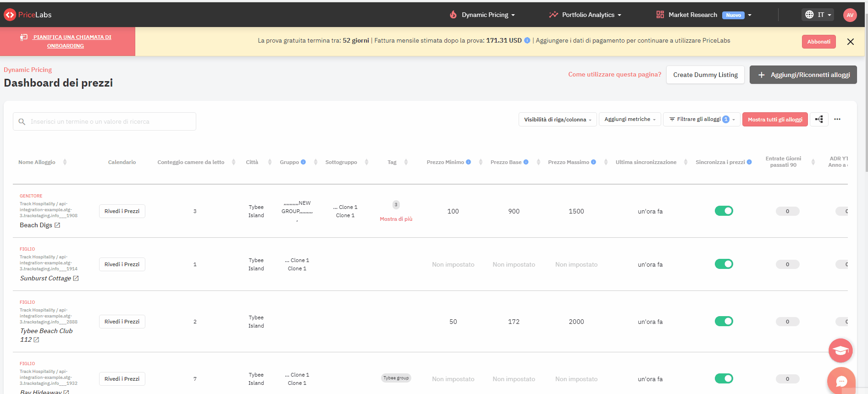Toggle price sync for Bay Hideaway
This screenshot has height=394, width=868.
[x=724, y=378]
